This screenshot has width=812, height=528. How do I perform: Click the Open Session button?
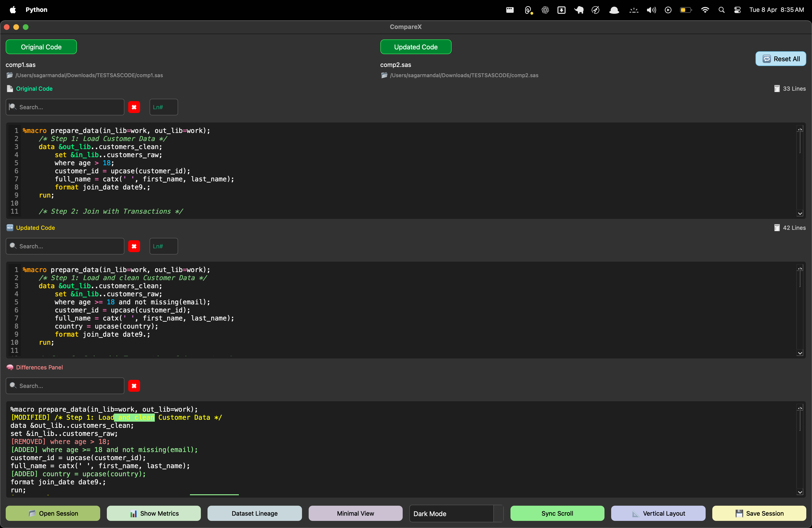click(52, 513)
